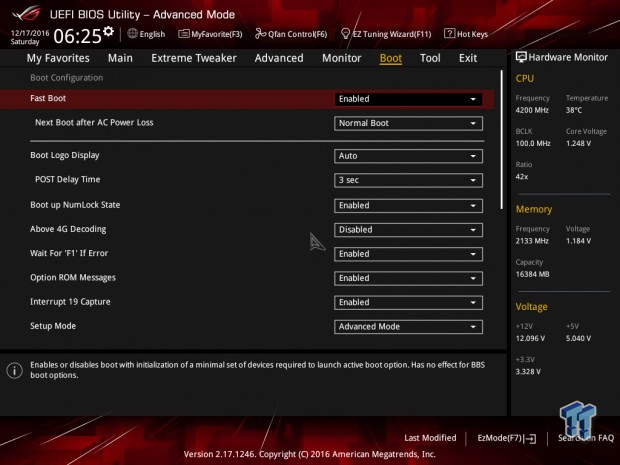The height and width of the screenshot is (465, 620).
Task: Open MyFavorite(F3)
Action: click(x=210, y=34)
